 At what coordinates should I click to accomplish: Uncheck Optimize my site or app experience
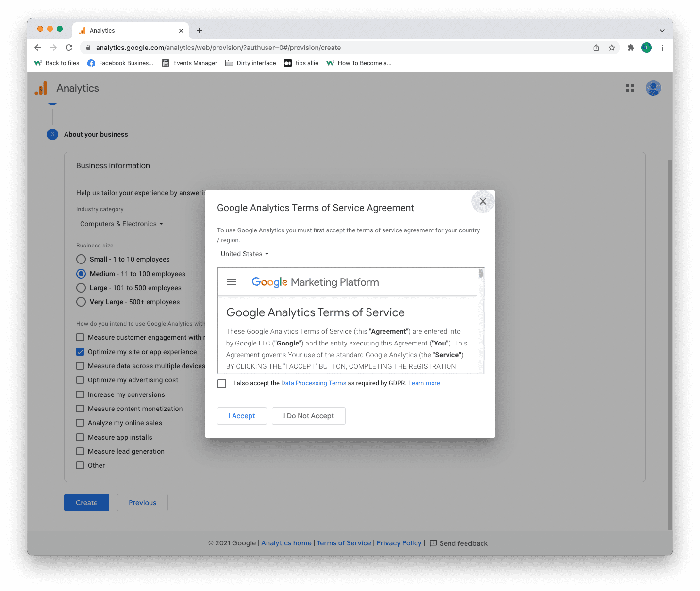tap(80, 351)
